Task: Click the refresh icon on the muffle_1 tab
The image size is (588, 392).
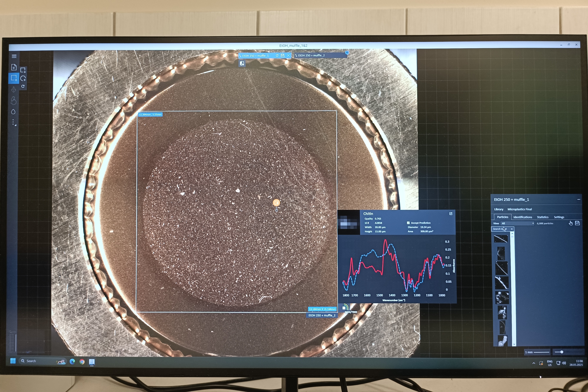Action: click(277, 56)
